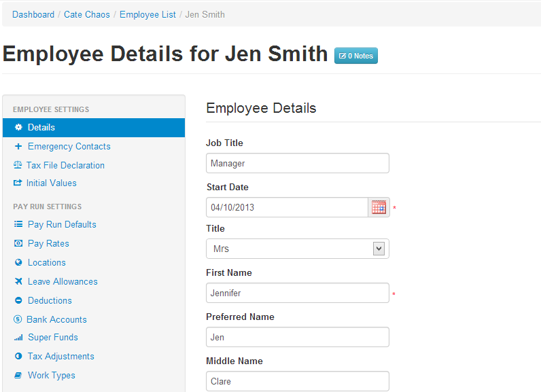Click the minus circle icon beside Deductions
The height and width of the screenshot is (392, 541).
(x=18, y=300)
